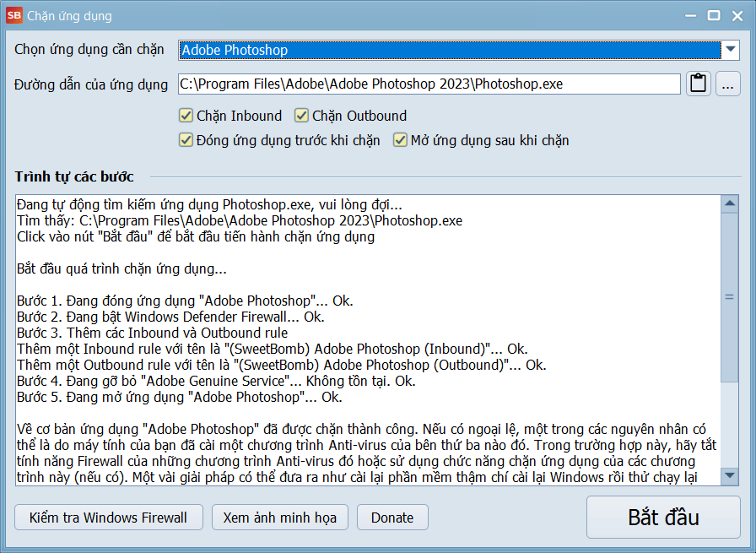This screenshot has height=553, width=756.
Task: Click the log panel scrollbar thumb
Action: pyautogui.click(x=730, y=296)
